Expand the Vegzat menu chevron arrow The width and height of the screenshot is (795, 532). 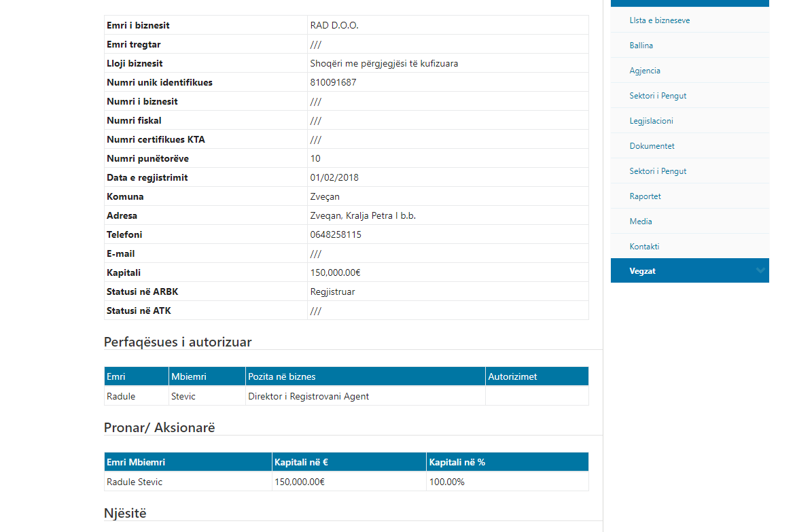coord(759,270)
